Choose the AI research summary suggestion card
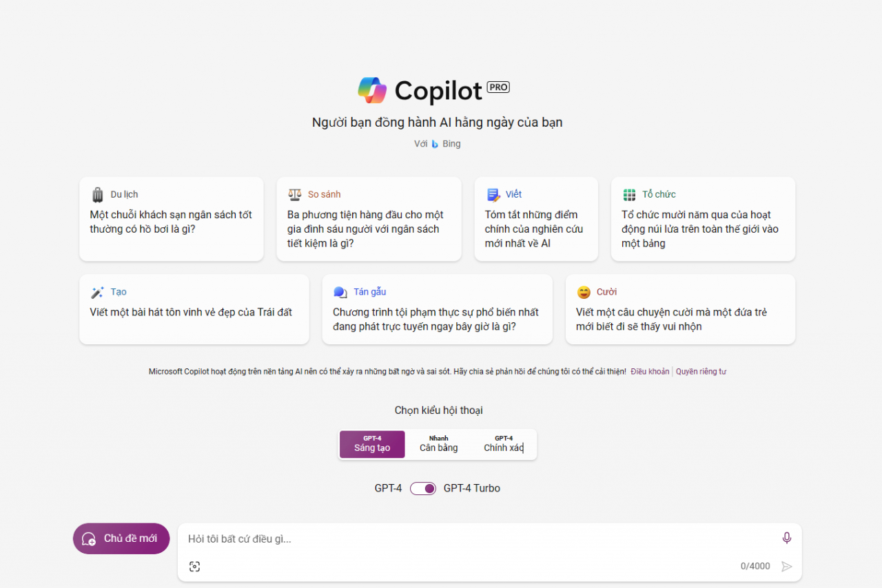 click(535, 219)
